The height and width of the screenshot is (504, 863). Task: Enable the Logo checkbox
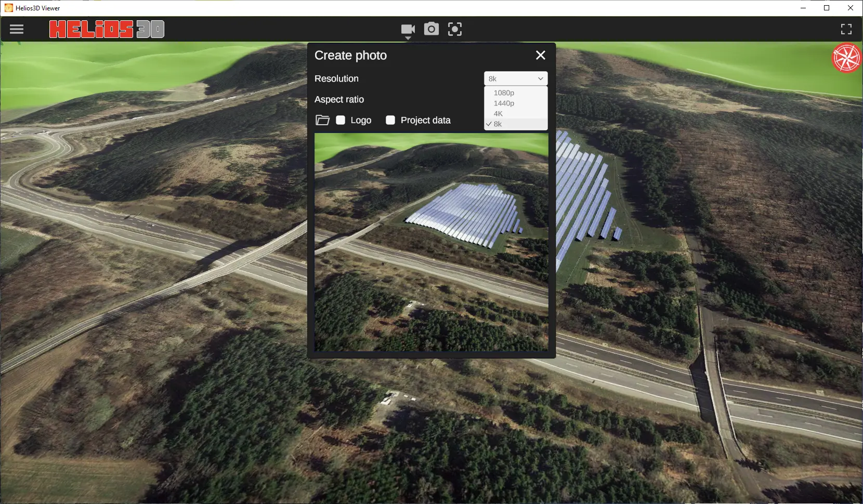pyautogui.click(x=341, y=120)
